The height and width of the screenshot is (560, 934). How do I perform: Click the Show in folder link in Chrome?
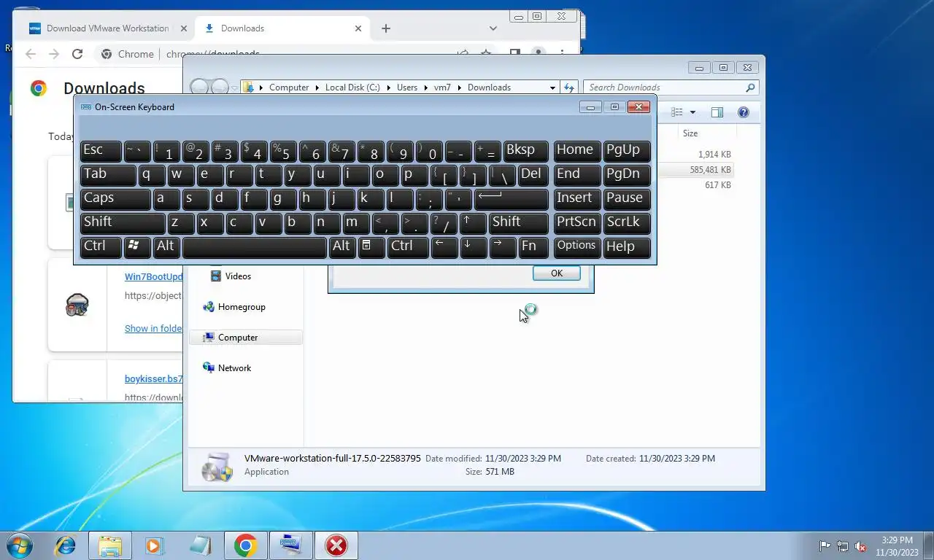pos(153,329)
